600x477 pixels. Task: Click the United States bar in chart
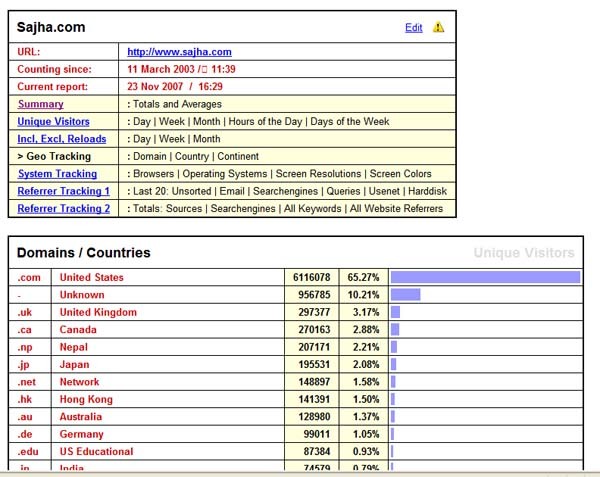[484, 277]
